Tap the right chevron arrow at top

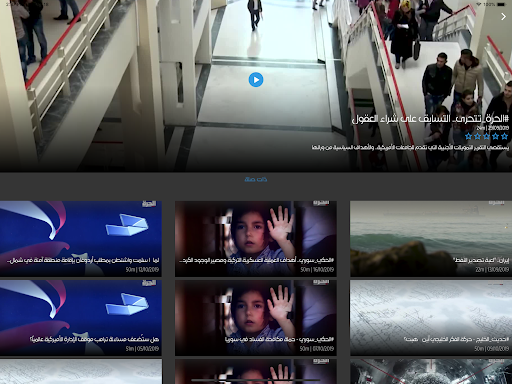[x=503, y=16]
